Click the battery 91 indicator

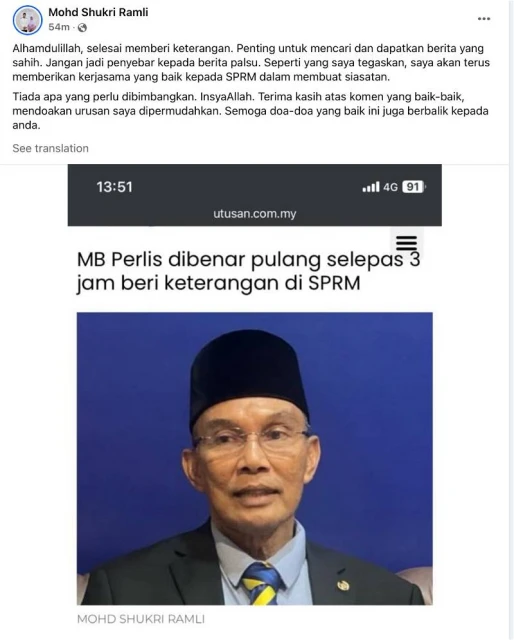tap(414, 187)
